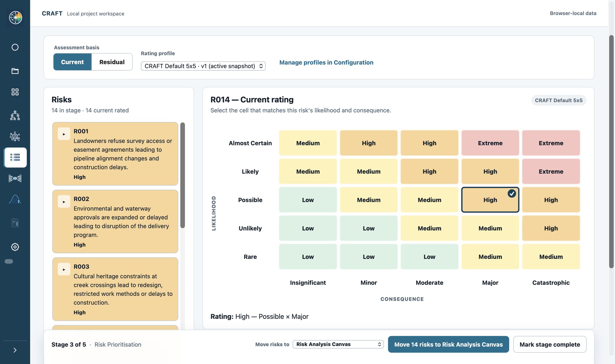Click the Browser-local data label

click(573, 13)
